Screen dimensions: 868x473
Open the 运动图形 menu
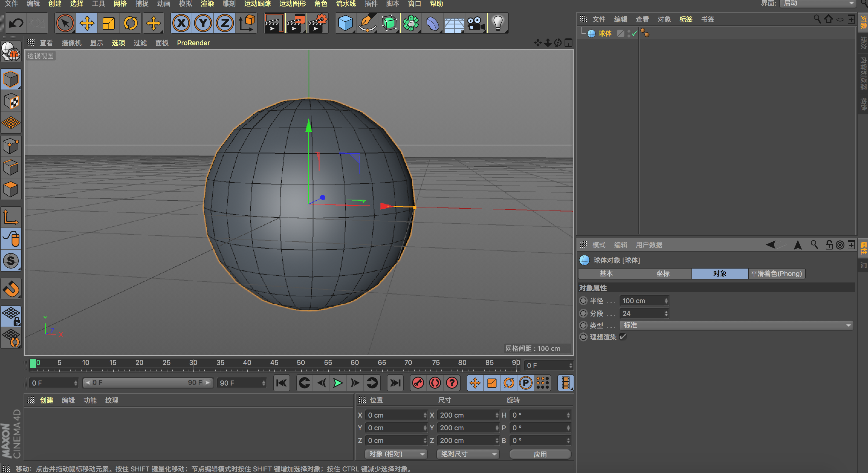[292, 4]
